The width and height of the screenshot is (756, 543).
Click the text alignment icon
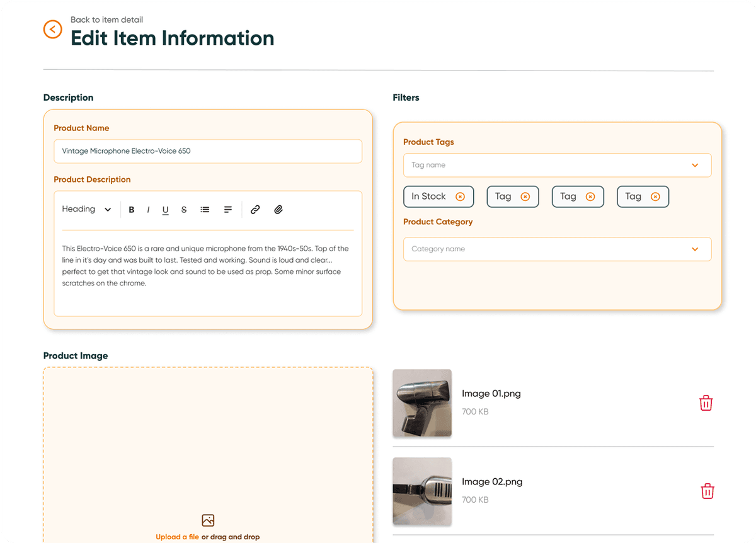228,210
